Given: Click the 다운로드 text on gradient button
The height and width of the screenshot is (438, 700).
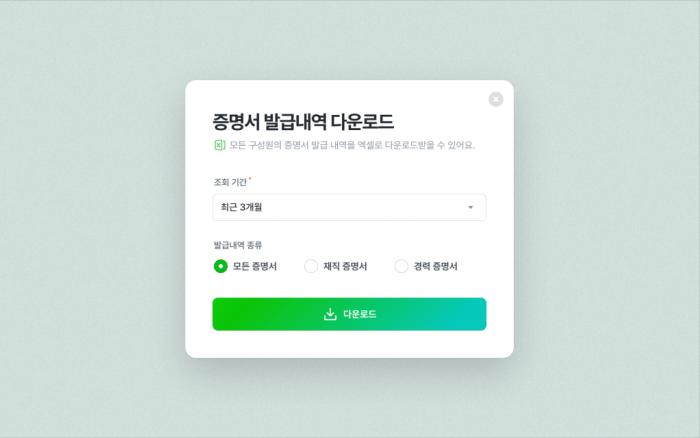Looking at the screenshot, I should tap(359, 314).
